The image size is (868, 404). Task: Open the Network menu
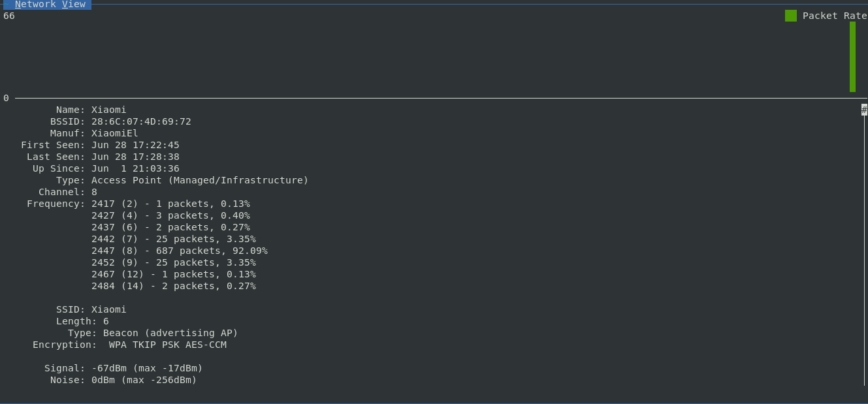pos(34,5)
